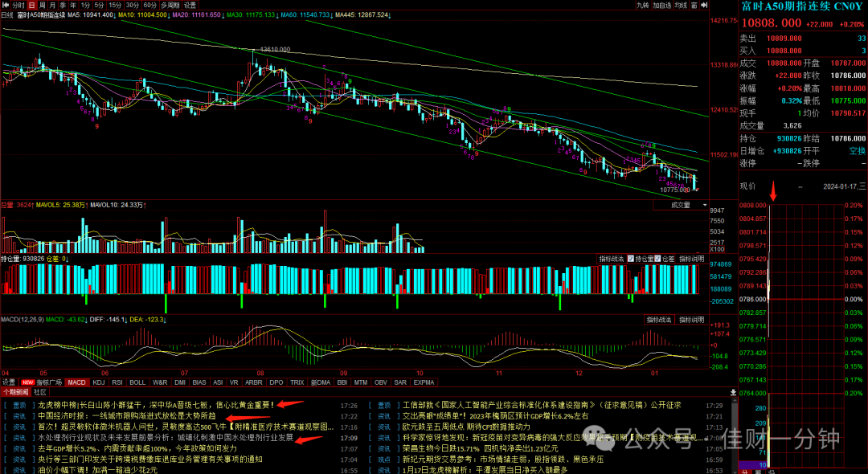This screenshot has height=474, width=868.
Task: Click the 窗 window layout icon
Action: (694, 5)
